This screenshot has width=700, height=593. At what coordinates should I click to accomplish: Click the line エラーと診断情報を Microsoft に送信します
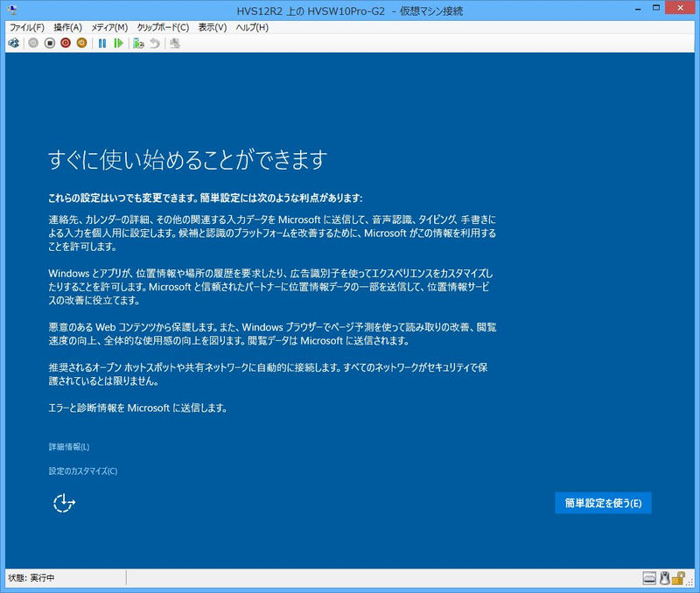137,408
